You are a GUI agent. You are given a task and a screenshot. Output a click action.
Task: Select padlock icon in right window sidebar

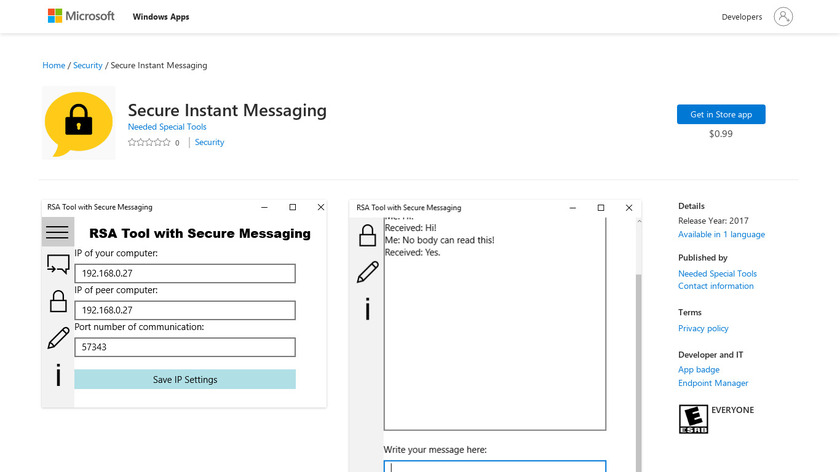(367, 235)
